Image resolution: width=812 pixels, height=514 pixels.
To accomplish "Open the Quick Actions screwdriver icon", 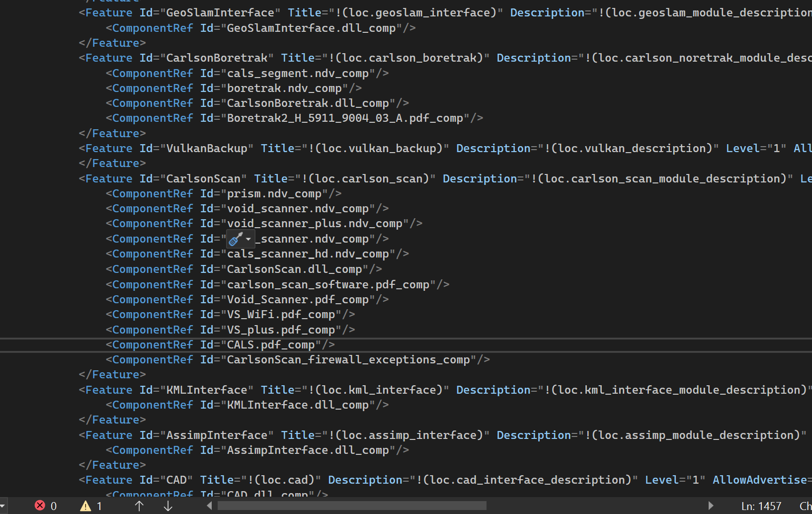I will click(236, 239).
